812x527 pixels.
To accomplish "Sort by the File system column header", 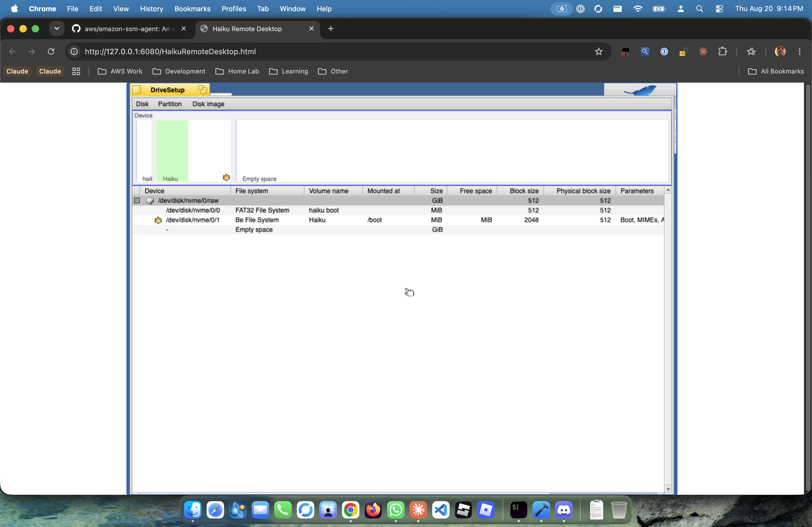I will 267,191.
